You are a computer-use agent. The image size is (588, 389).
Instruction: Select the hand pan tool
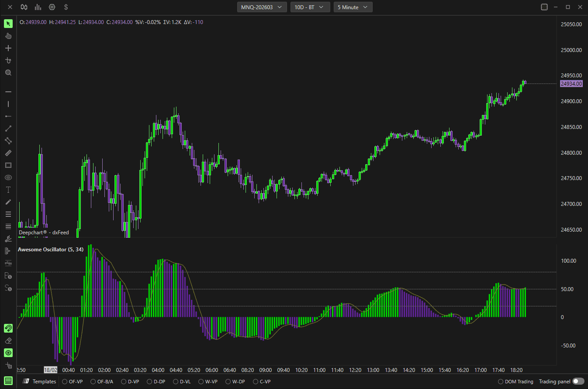(x=8, y=36)
